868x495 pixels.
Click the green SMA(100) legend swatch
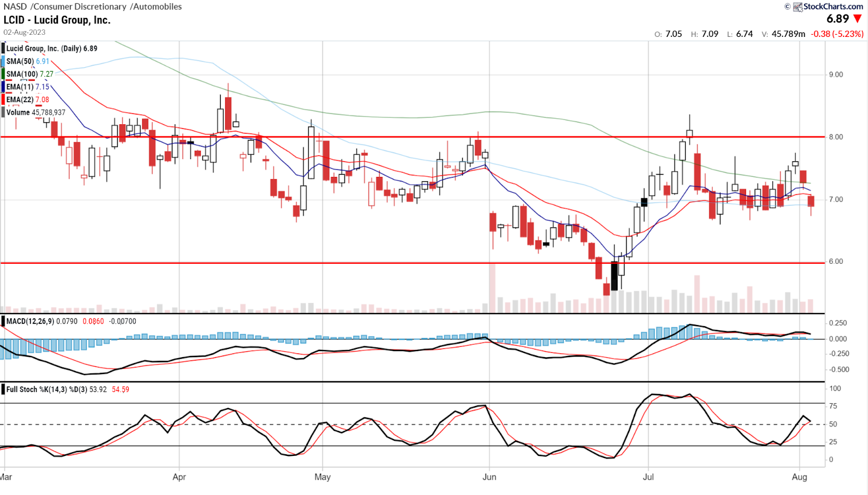click(3, 74)
